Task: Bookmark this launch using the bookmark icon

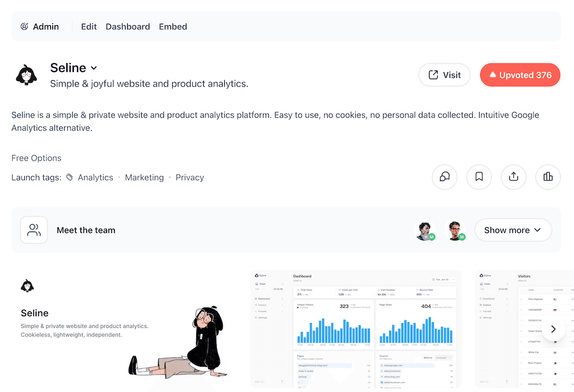Action: tap(479, 177)
